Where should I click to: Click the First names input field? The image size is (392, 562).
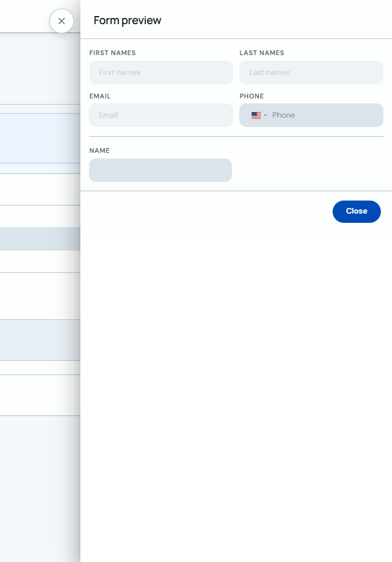[x=161, y=72]
